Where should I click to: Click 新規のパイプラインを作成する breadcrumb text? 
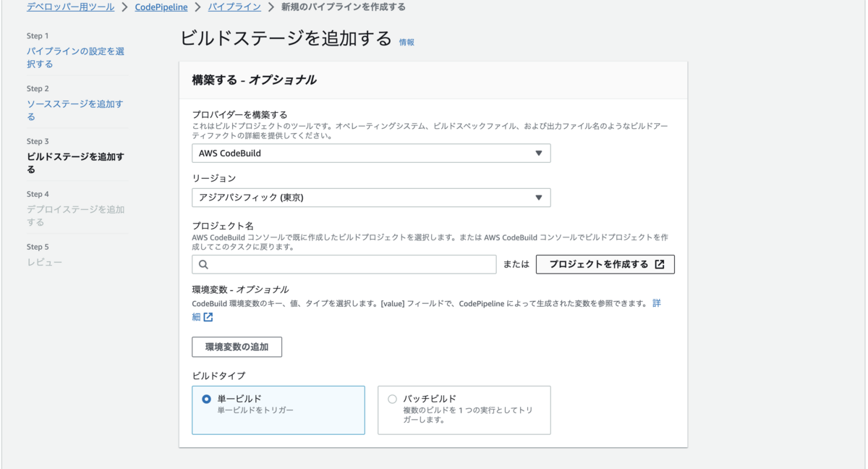coord(344,7)
